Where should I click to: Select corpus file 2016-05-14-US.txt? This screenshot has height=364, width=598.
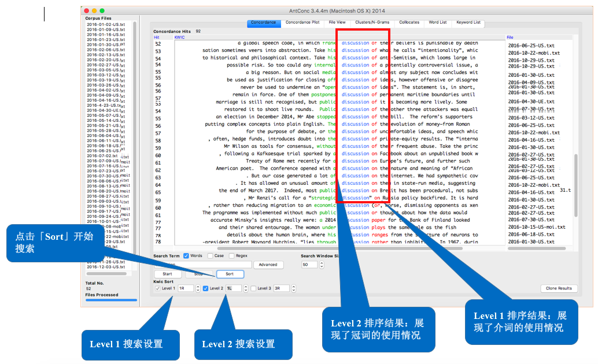coord(106,120)
